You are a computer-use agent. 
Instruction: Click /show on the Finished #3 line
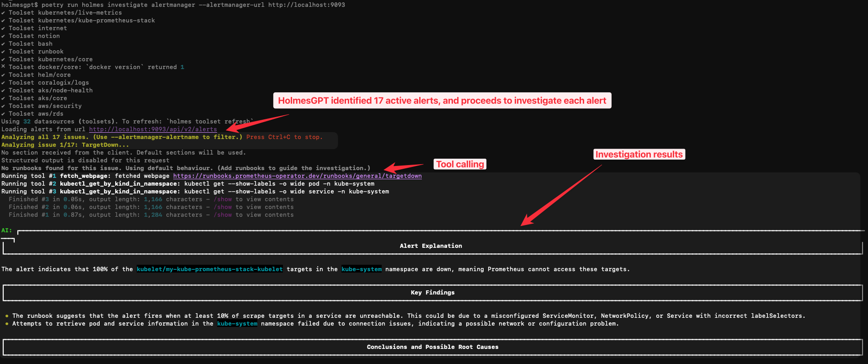point(224,199)
